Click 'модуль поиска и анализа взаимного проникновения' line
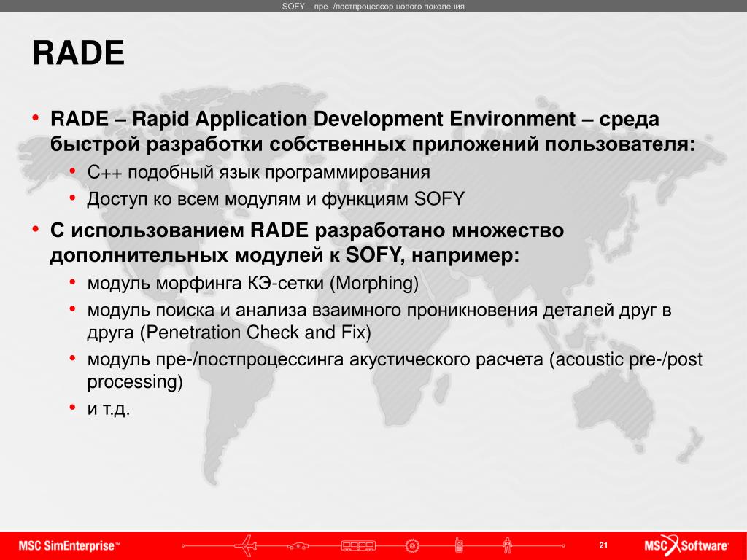The width and height of the screenshot is (747, 560). click(379, 311)
